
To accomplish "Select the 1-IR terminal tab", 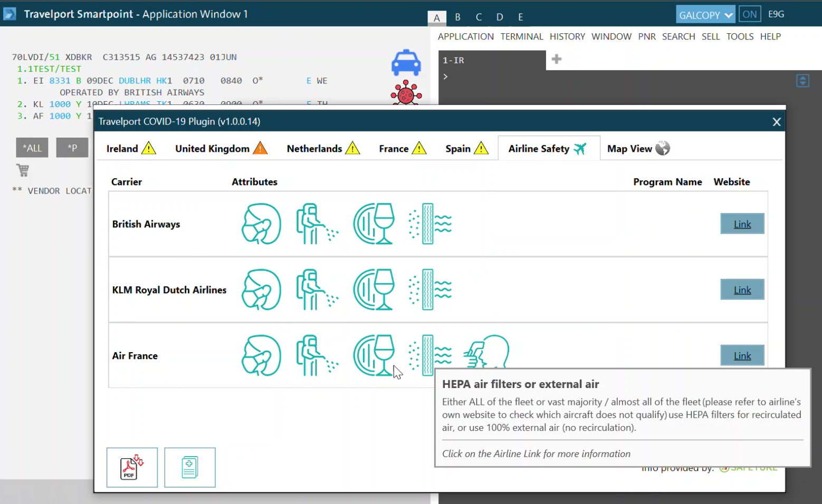I will click(x=492, y=60).
